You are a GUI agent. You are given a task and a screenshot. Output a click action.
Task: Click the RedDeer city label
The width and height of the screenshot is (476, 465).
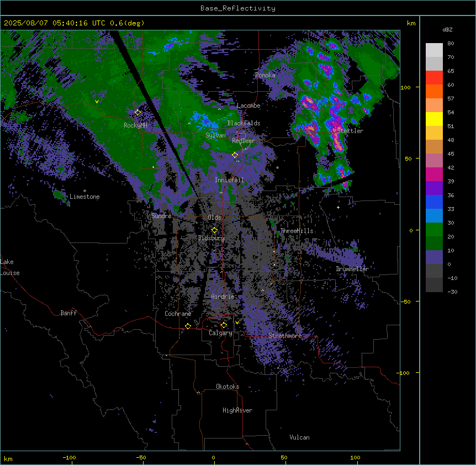tap(244, 141)
